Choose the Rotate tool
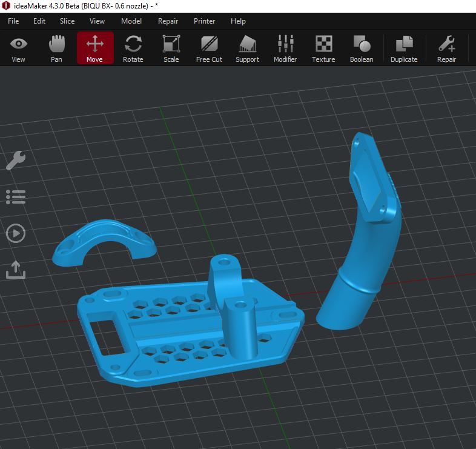Image resolution: width=476 pixels, height=449 pixels. tap(133, 48)
